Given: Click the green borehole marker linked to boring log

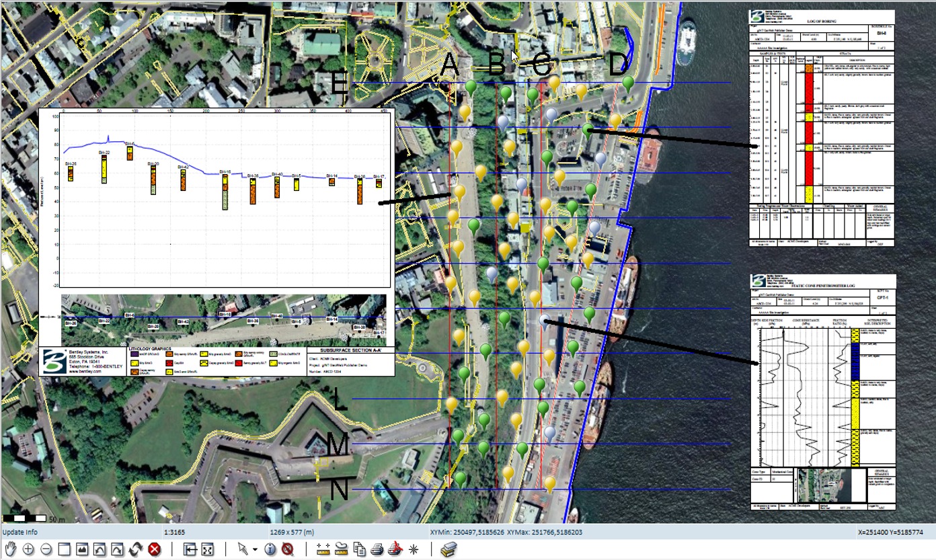Looking at the screenshot, I should coord(588,128).
